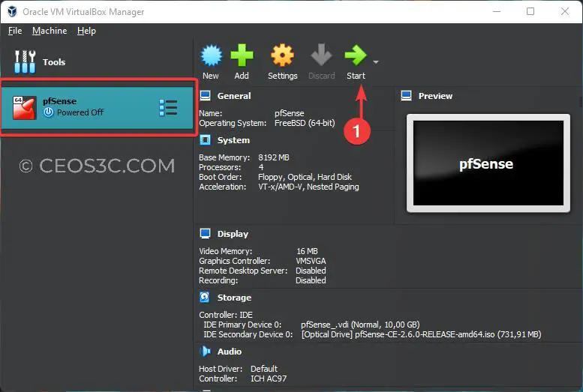Viewport: 583px width, 392px height.
Task: Click the FreeBSD (64-bit) operating system text
Action: [x=305, y=123]
